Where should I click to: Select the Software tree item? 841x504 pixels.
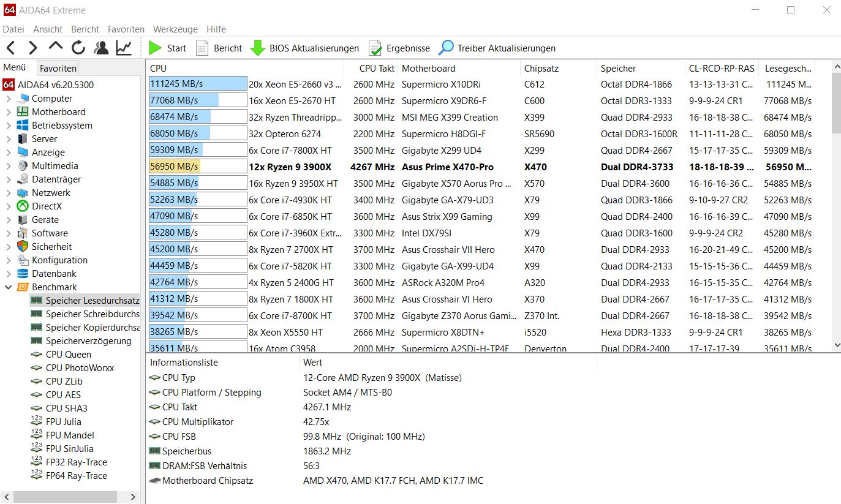42,233
